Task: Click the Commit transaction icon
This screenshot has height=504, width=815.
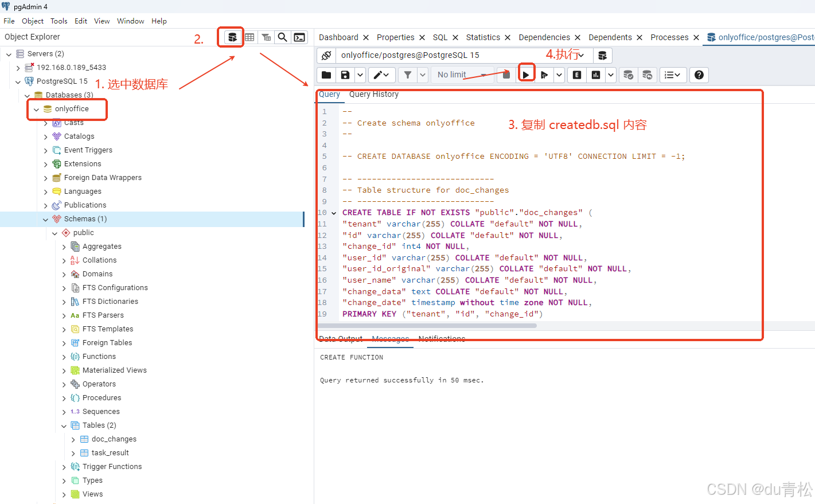Action: tap(629, 75)
